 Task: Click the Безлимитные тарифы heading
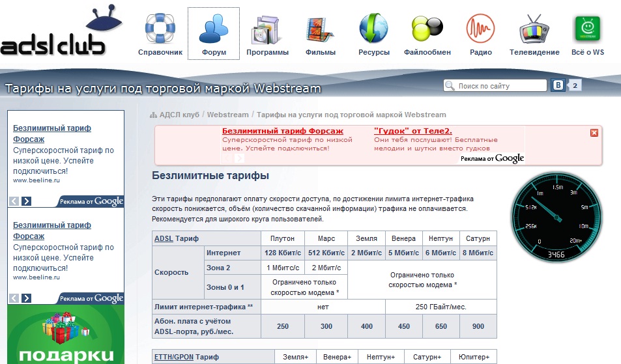[x=210, y=176]
